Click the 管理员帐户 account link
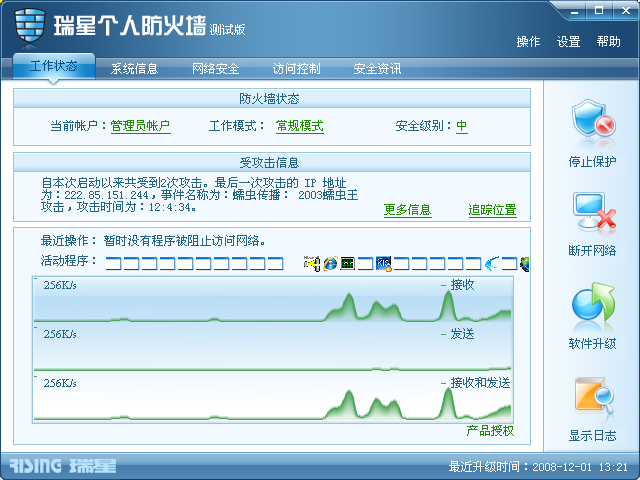Screen dimensions: 640x480 [140, 126]
